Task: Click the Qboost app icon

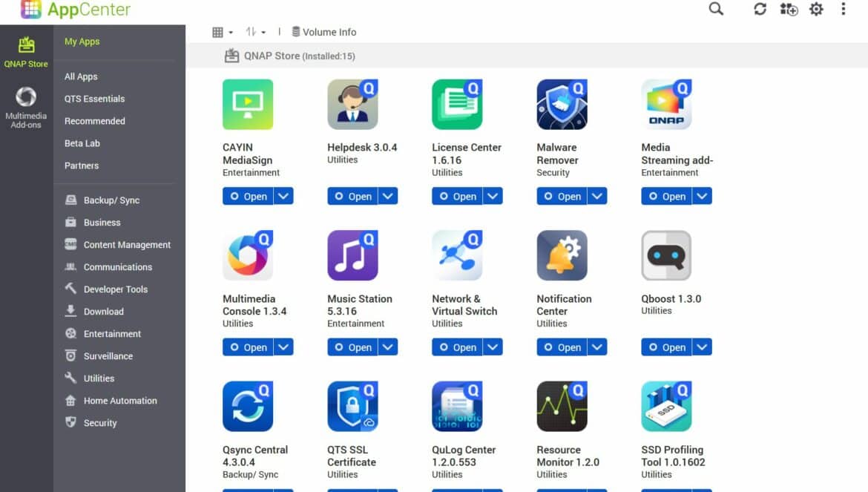Action: (666, 255)
